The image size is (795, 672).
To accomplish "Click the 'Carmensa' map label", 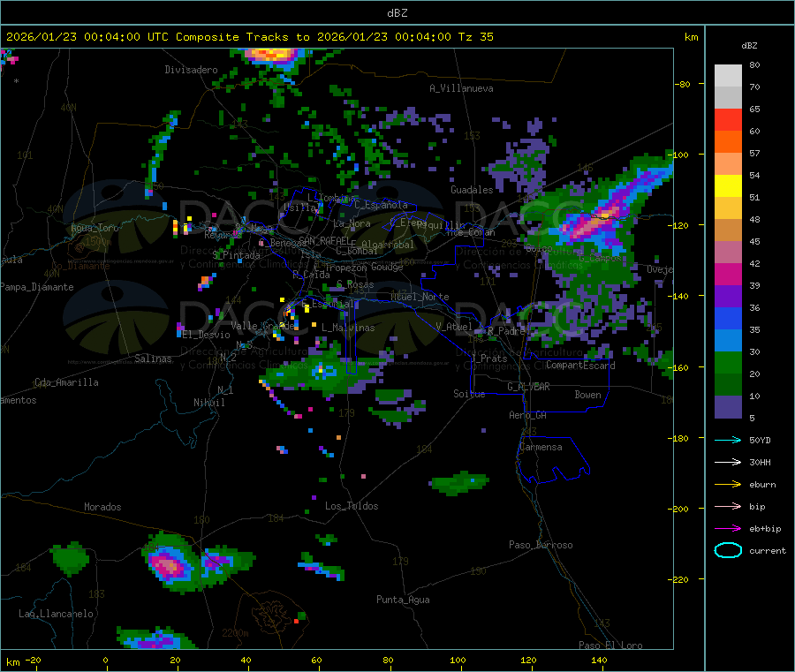I will 541,447.
